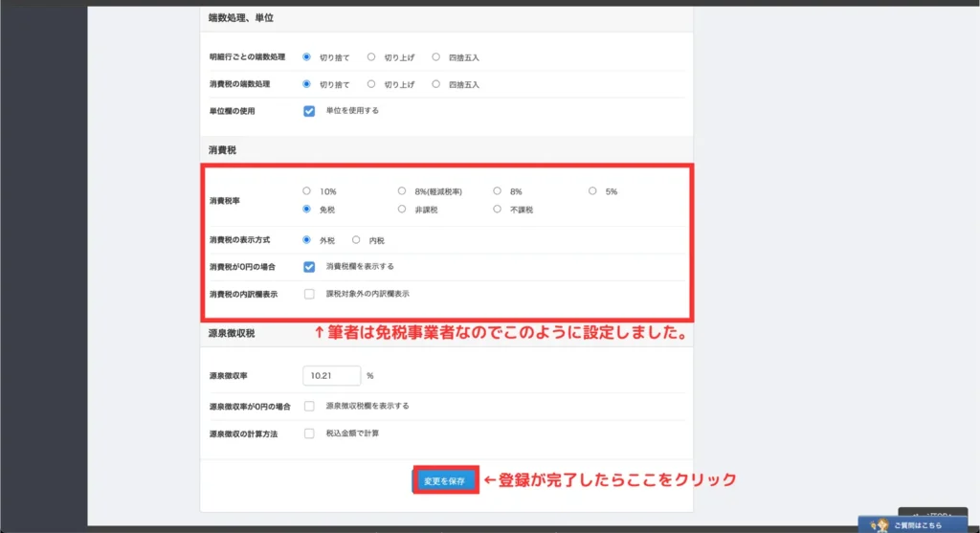The width and height of the screenshot is (980, 533).
Task: Switch tax display method to 内税
Action: [x=357, y=240]
